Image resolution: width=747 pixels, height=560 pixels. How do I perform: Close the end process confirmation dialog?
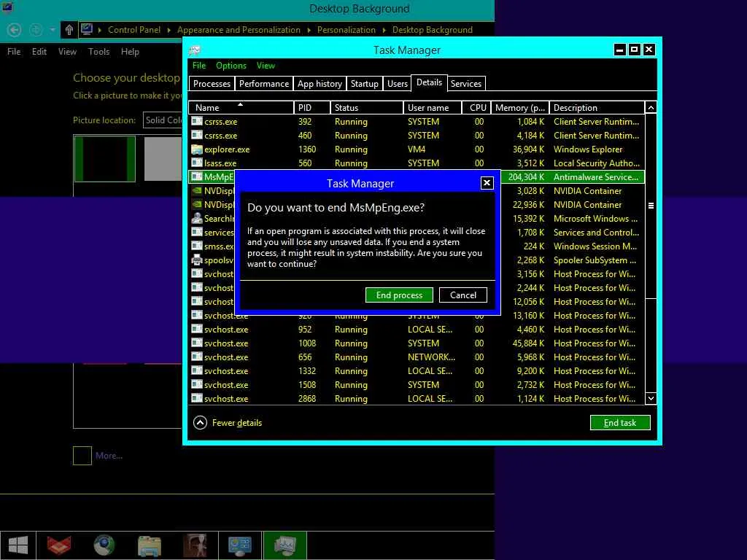pyautogui.click(x=487, y=183)
